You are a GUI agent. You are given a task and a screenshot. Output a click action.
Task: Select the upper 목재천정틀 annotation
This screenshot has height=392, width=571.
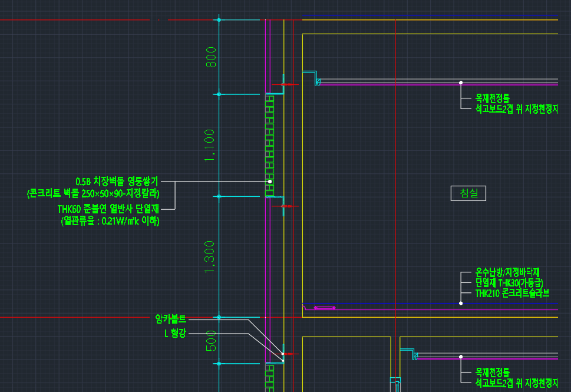[x=493, y=98]
